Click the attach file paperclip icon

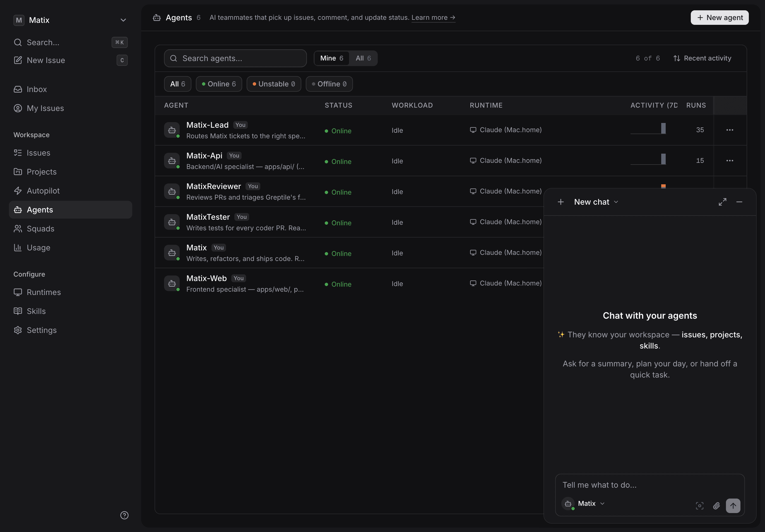click(716, 506)
